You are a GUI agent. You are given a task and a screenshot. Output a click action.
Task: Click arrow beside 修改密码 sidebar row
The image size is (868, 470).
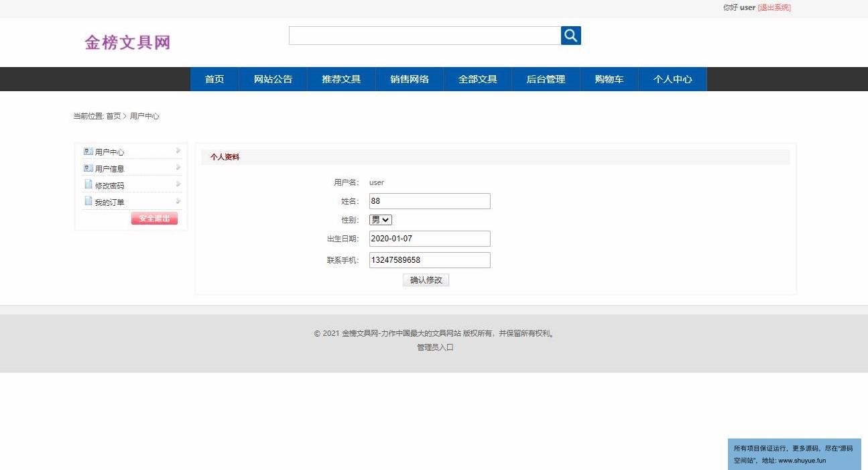coord(178,184)
